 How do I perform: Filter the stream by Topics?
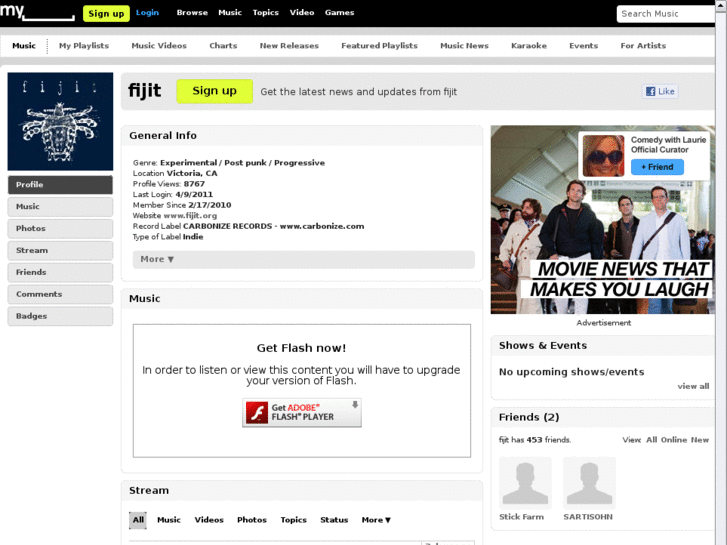pyautogui.click(x=293, y=520)
